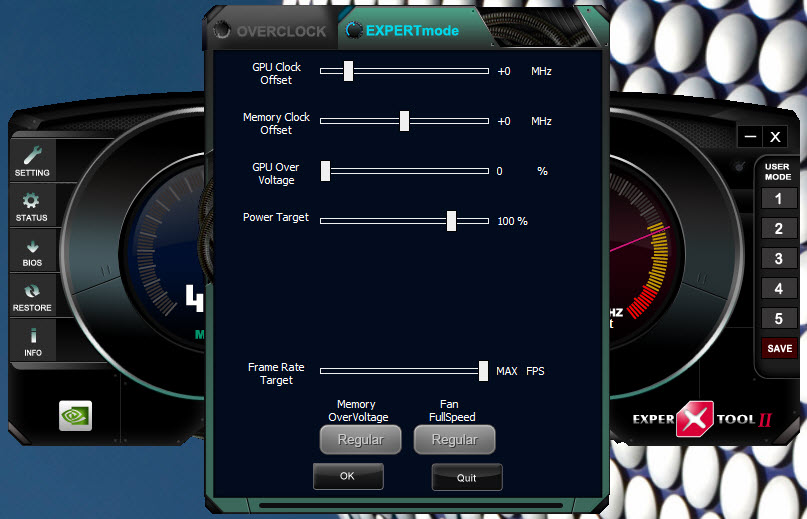
Task: Click the Frame Rate Target slider handle
Action: (x=483, y=371)
